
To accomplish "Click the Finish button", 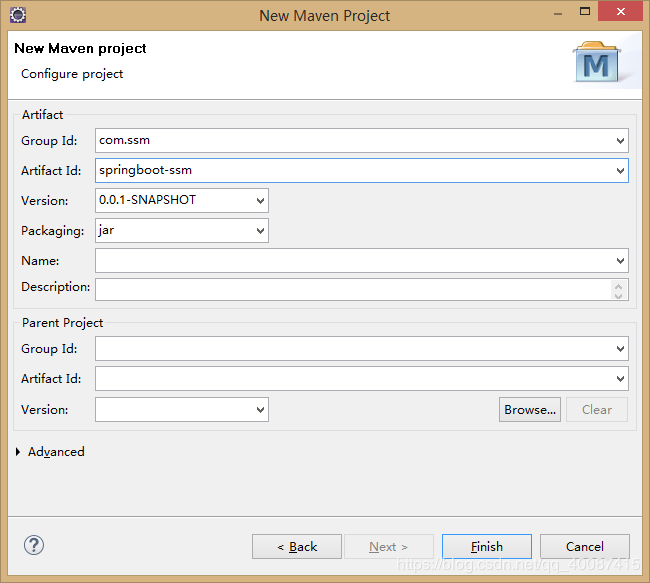I will [x=487, y=547].
